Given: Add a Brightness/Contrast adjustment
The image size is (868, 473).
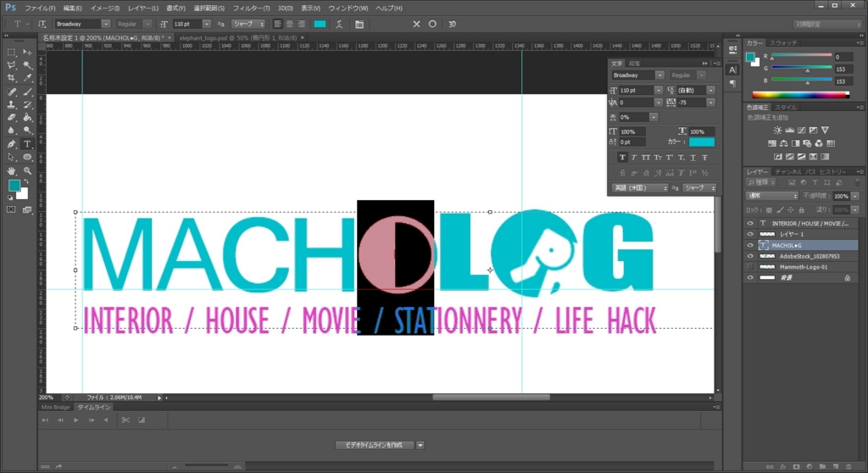Looking at the screenshot, I should [x=778, y=131].
